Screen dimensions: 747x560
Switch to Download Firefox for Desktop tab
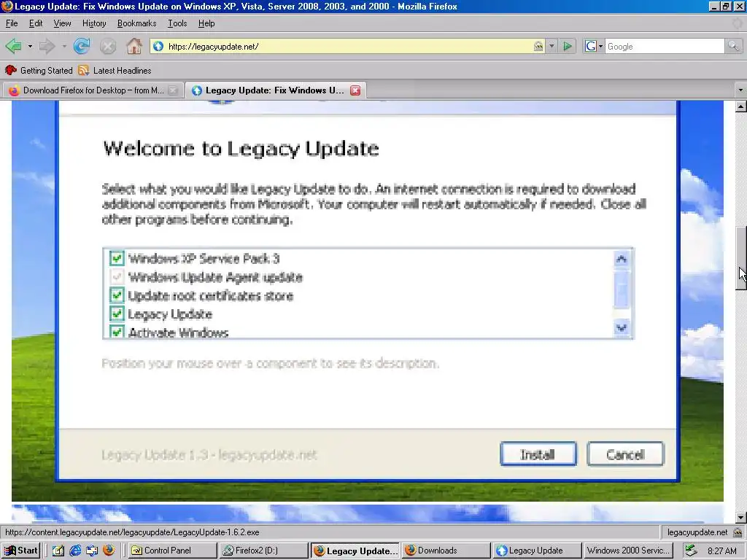pyautogui.click(x=93, y=90)
